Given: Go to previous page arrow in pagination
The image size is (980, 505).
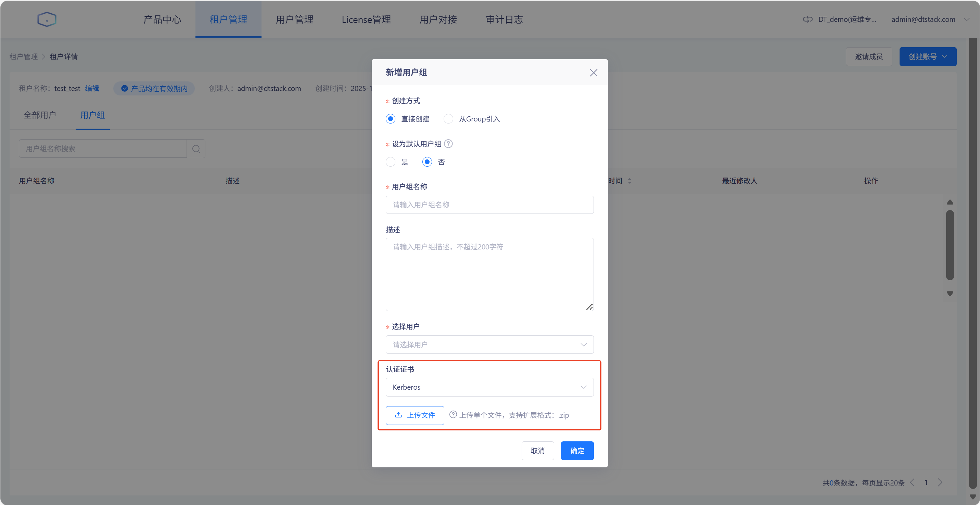Looking at the screenshot, I should (912, 482).
